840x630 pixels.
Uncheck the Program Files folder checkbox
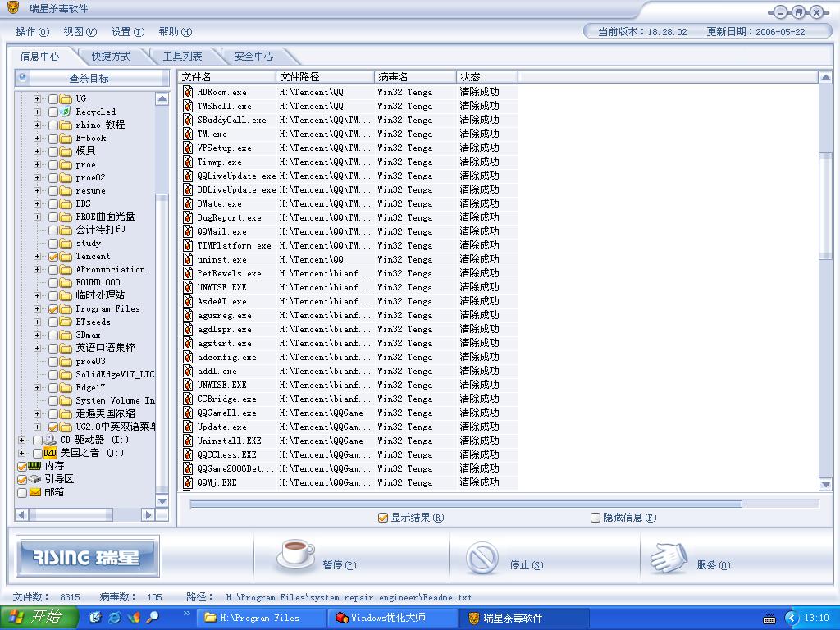[53, 309]
